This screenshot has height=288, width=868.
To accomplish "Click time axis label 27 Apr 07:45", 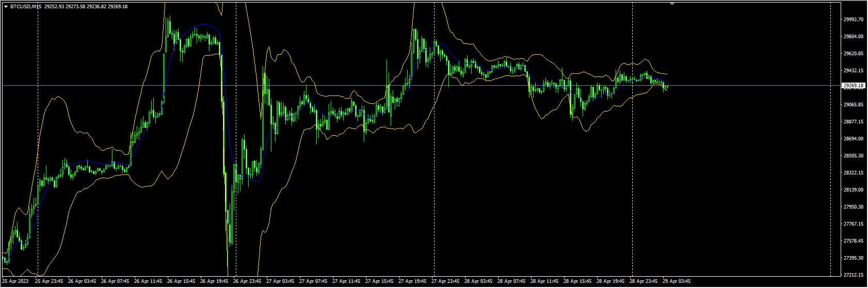I will 314,282.
